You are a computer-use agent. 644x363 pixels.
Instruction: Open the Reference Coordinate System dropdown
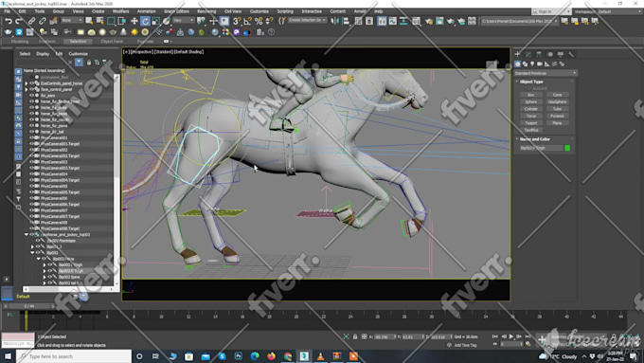point(183,20)
